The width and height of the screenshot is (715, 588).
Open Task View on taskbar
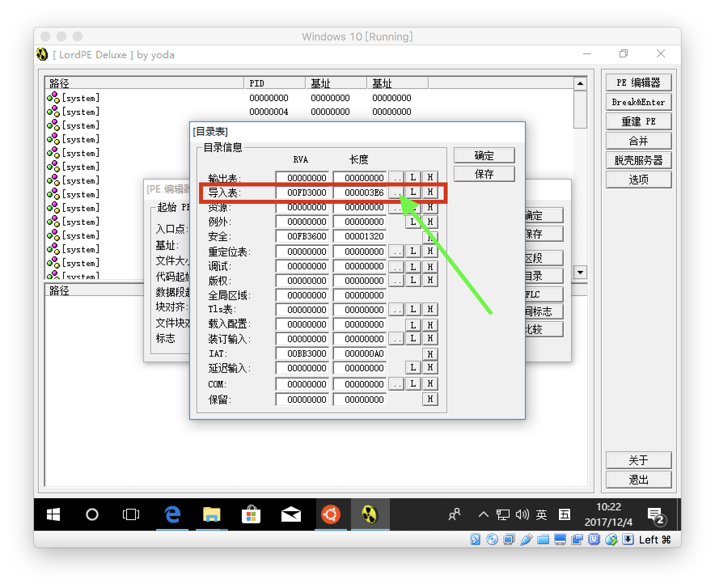131,514
